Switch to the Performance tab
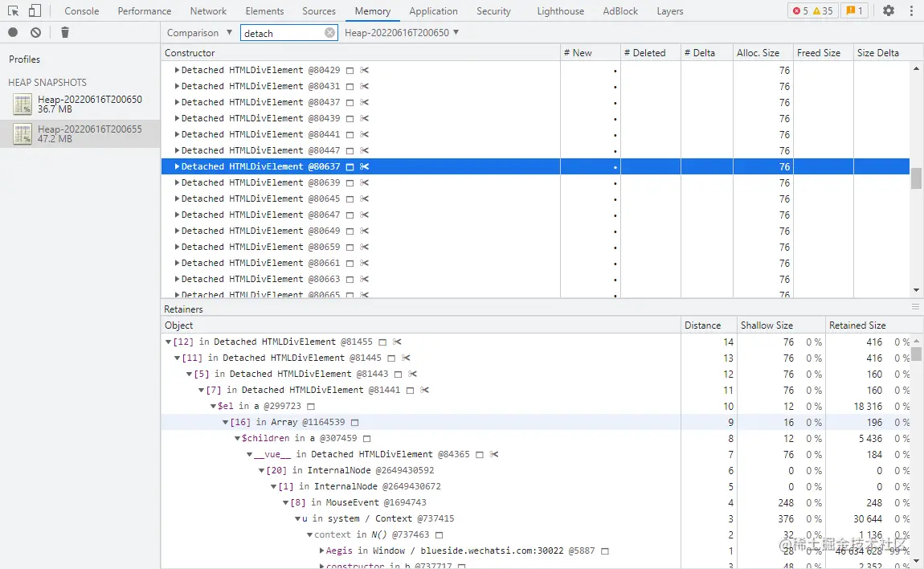The width and height of the screenshot is (924, 569). (x=145, y=11)
